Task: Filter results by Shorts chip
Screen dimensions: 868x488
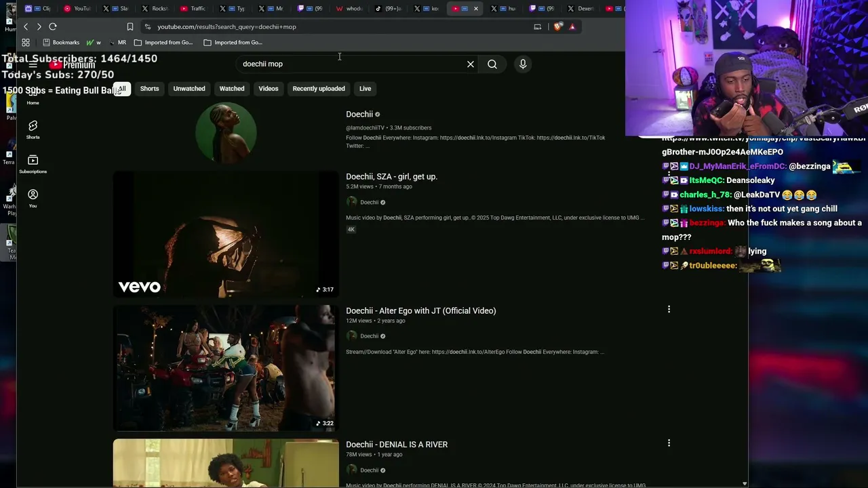Action: (149, 89)
